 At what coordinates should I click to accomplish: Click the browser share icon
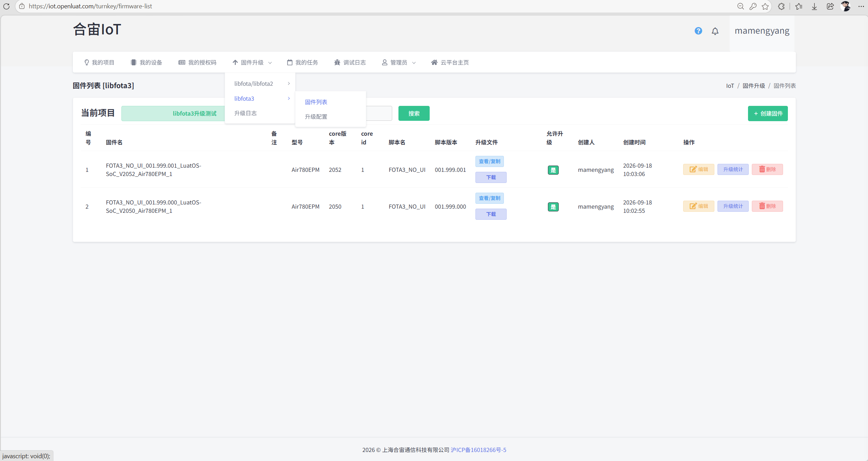(x=830, y=6)
